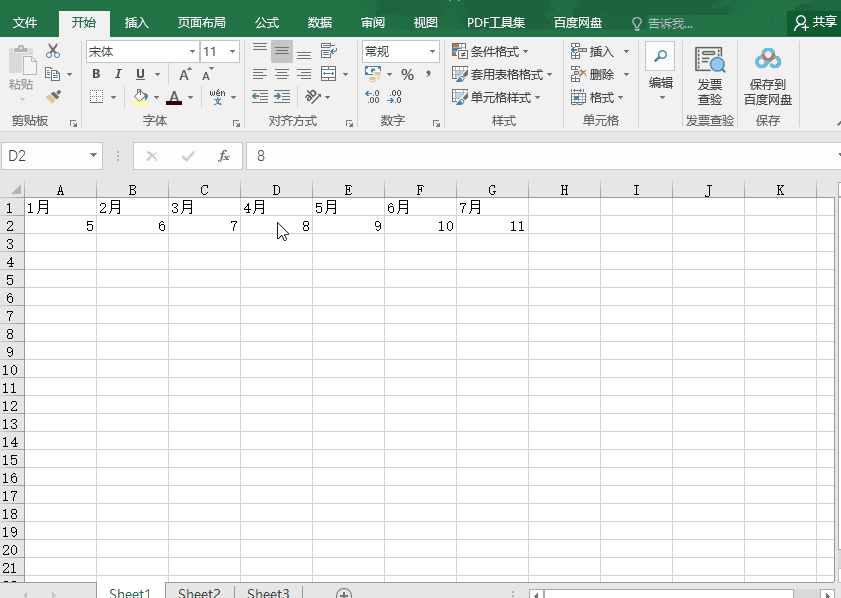Open the underline style dropdown arrow
Image resolution: width=841 pixels, height=598 pixels.
tap(157, 75)
